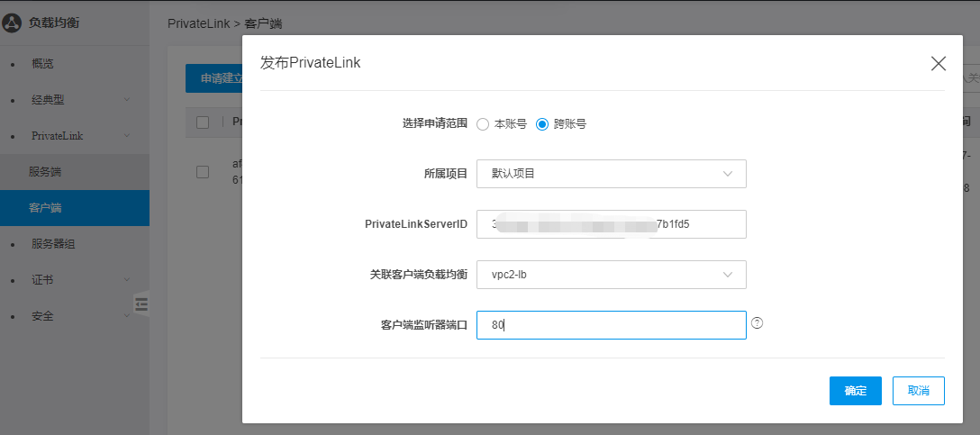Screen dimensions: 980x435
Task: Click the 客户端监听器端口 input field
Action: [x=612, y=325]
